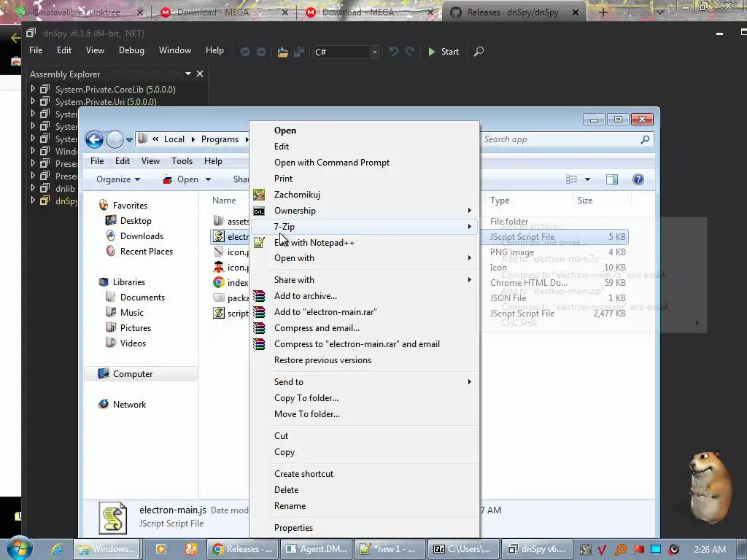Open the change view options dropdown arrow
Image resolution: width=747 pixels, height=560 pixels.
pos(587,179)
